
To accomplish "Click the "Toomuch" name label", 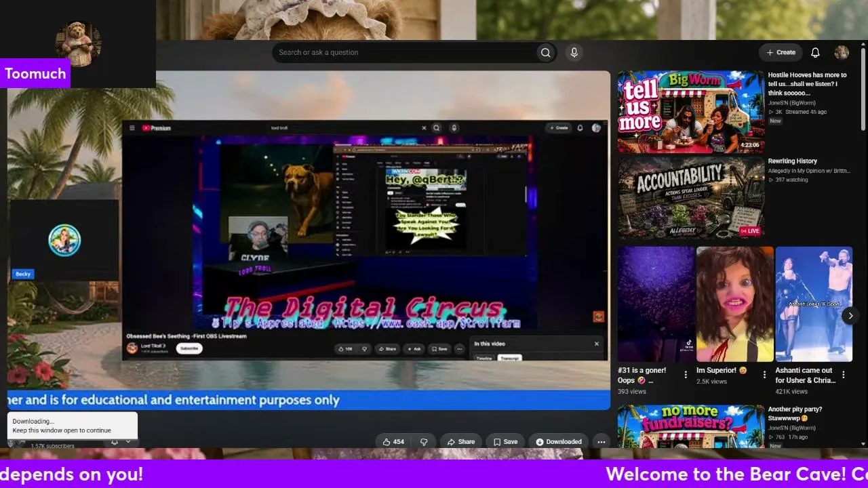I will pos(35,73).
